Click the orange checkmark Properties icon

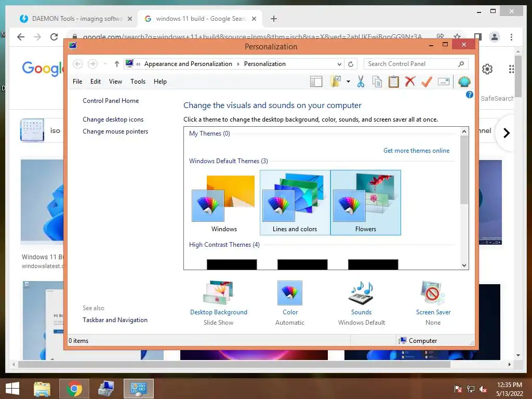(427, 82)
